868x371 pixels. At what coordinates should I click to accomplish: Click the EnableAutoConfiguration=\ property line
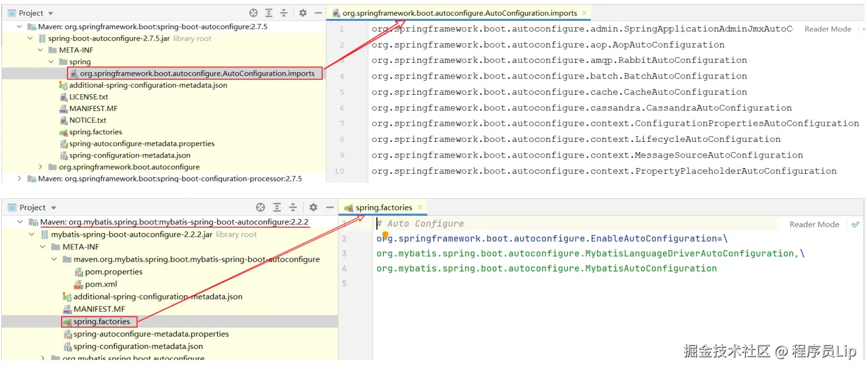pyautogui.click(x=552, y=238)
